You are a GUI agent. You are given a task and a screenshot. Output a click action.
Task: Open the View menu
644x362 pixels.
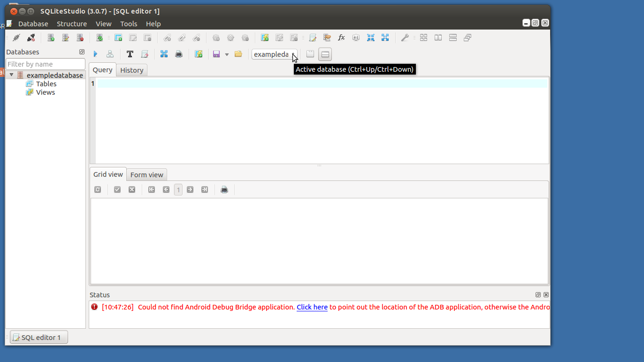[x=104, y=24]
